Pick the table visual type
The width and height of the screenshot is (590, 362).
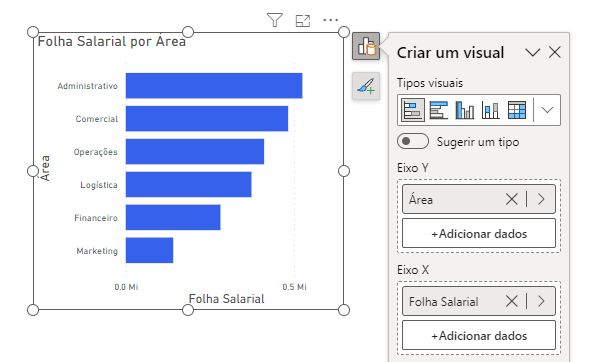[x=517, y=110]
